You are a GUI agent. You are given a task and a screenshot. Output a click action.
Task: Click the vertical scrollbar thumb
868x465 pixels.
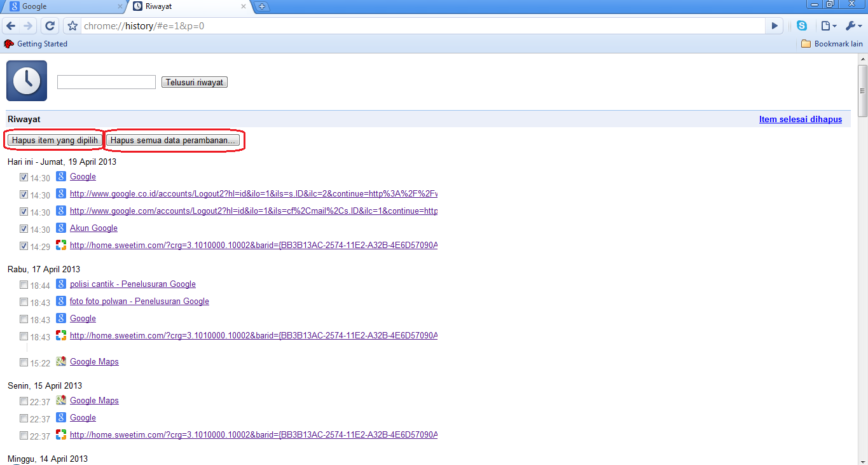click(x=862, y=90)
